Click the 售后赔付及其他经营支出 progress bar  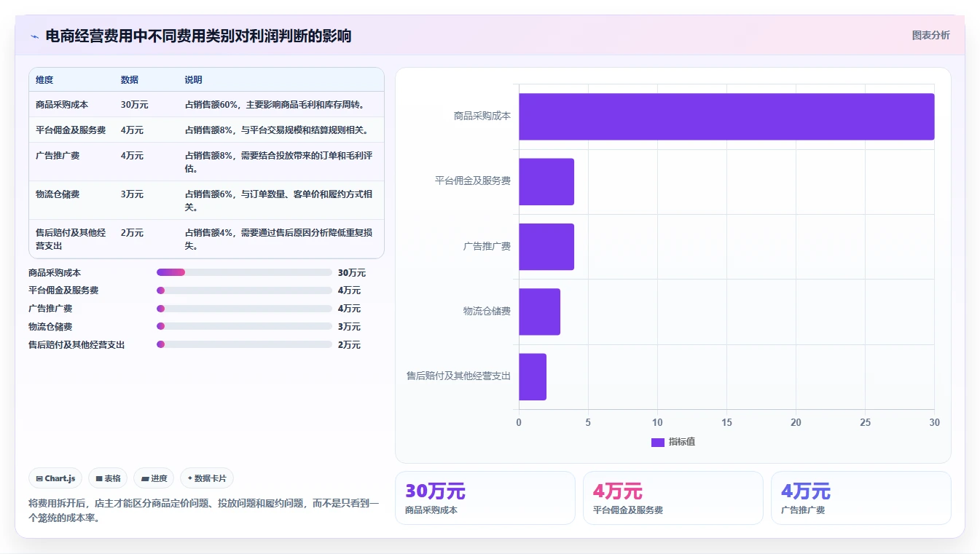point(244,344)
